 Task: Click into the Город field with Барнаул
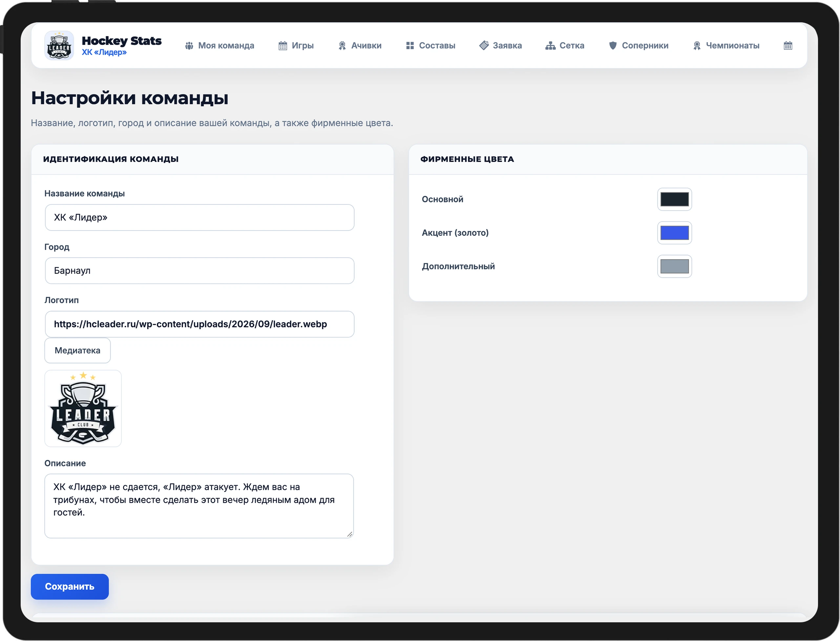click(199, 271)
